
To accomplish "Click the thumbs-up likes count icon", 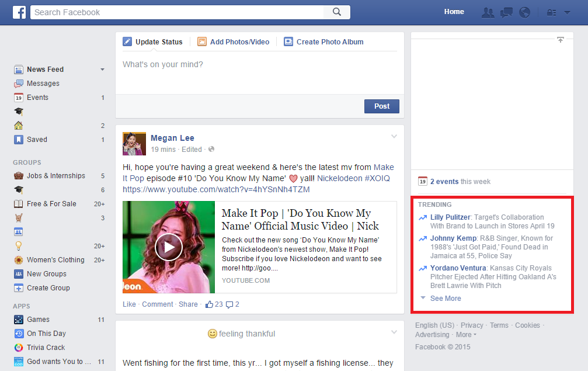I will (209, 304).
